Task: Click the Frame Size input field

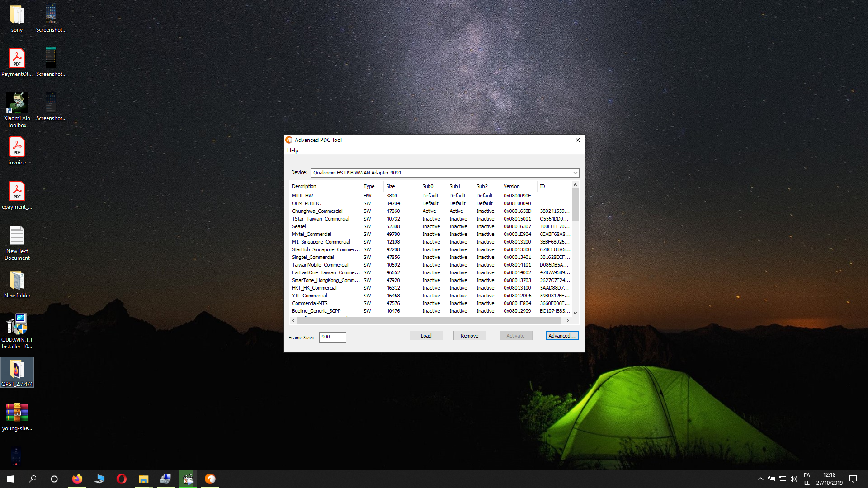Action: pyautogui.click(x=332, y=337)
